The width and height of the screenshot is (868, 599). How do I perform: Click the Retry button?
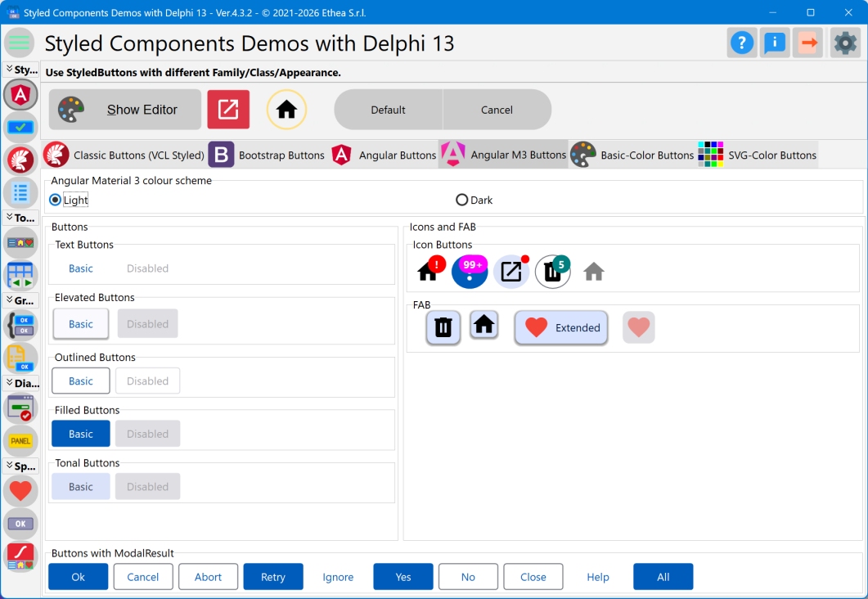273,577
